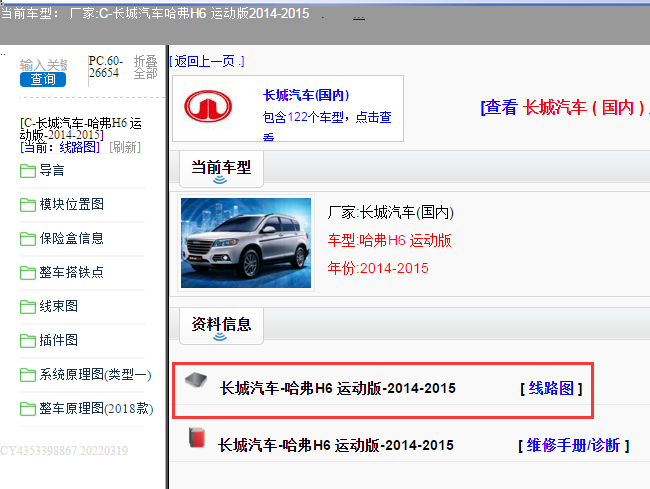
Task: Click the 当前车型 tab header
Action: pos(221,169)
